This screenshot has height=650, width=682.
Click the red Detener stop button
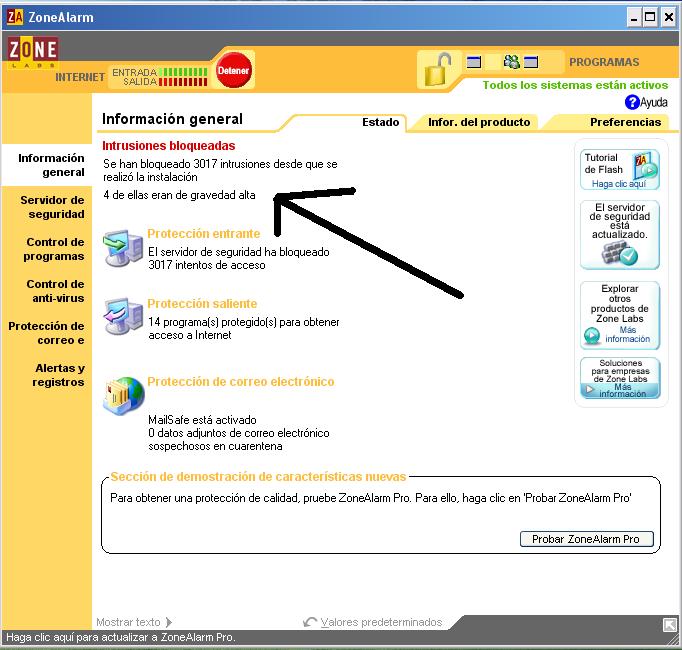click(x=234, y=70)
